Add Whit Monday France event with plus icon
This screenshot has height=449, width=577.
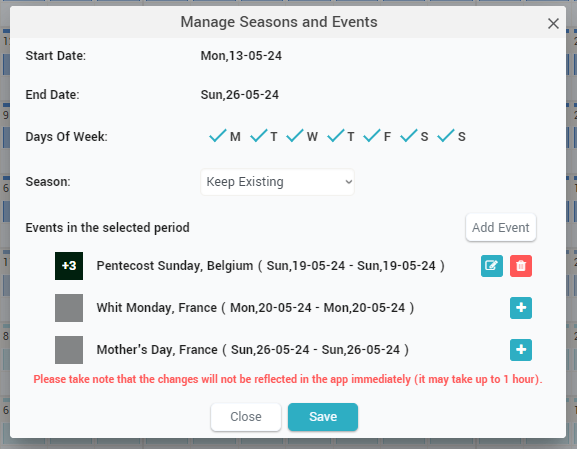tap(521, 308)
